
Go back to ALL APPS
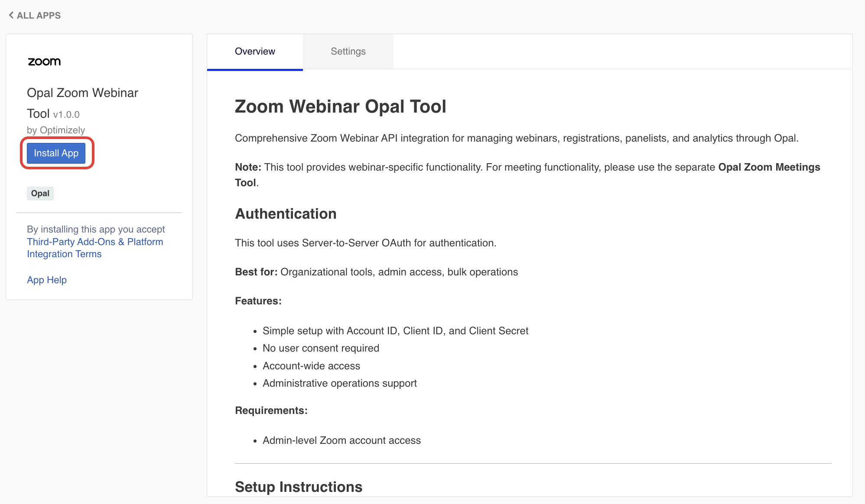tap(39, 15)
